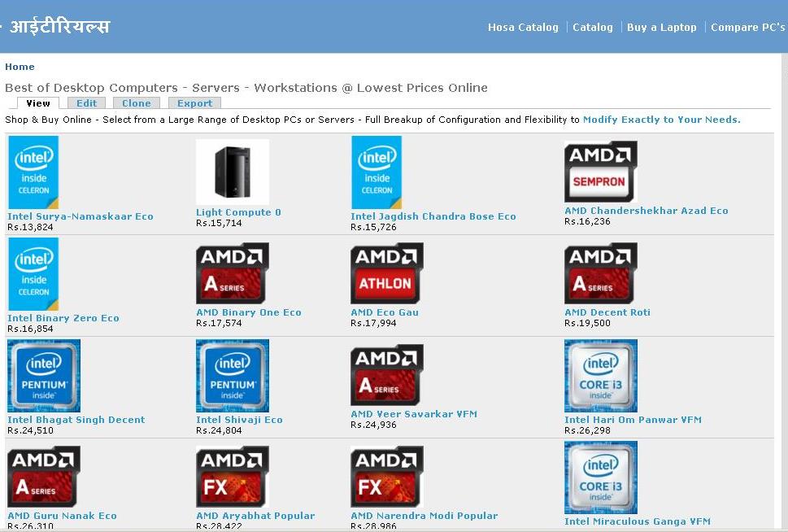Open Intel Hari Om Panwar VFM link
Image resolution: width=788 pixels, height=532 pixels.
click(x=633, y=420)
